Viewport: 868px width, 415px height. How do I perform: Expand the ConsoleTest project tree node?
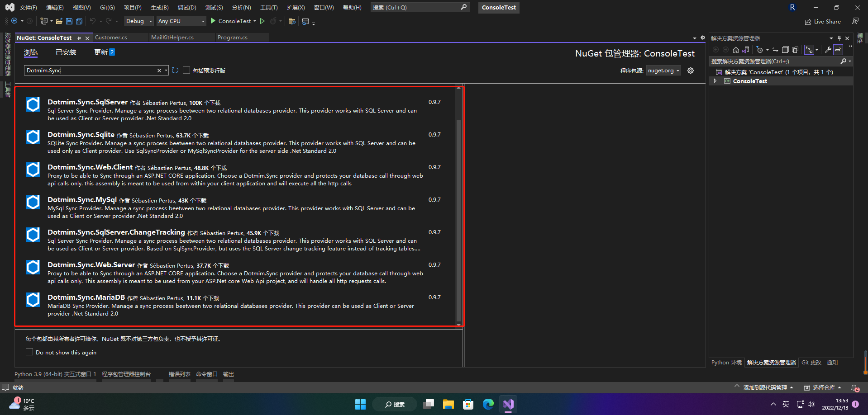715,81
